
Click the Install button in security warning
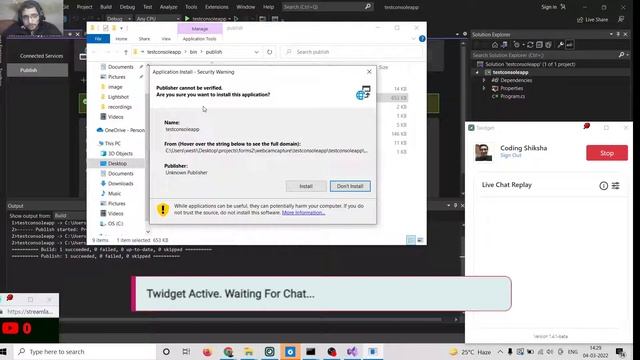point(306,186)
